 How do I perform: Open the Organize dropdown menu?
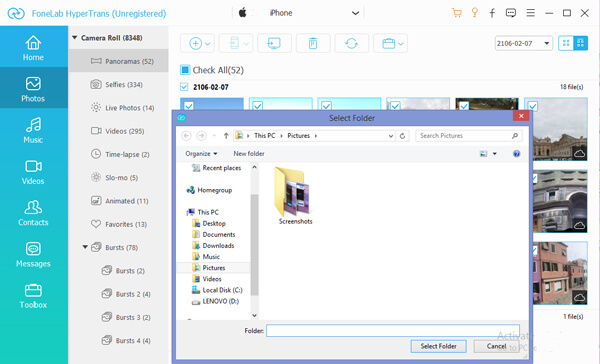pos(201,153)
